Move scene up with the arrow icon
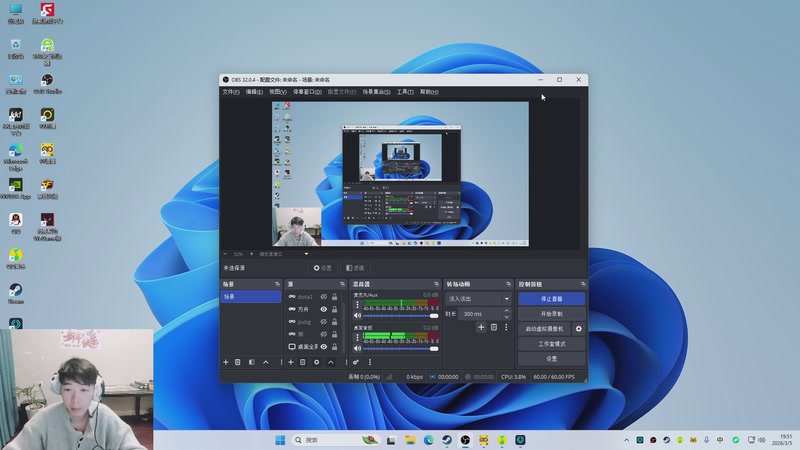800x450 pixels. pyautogui.click(x=266, y=362)
